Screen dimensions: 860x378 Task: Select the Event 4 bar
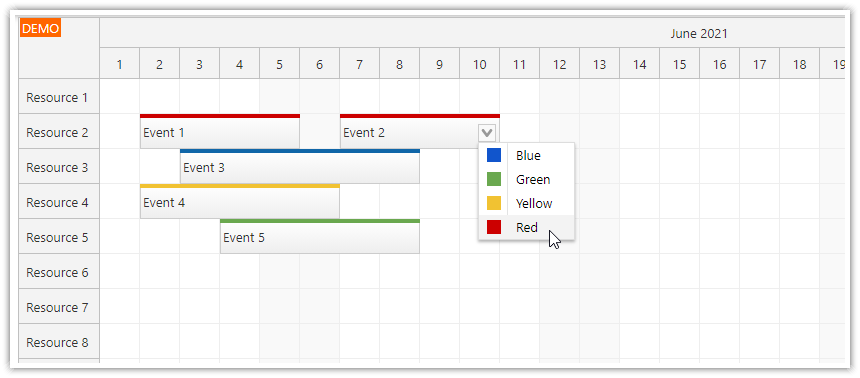240,201
